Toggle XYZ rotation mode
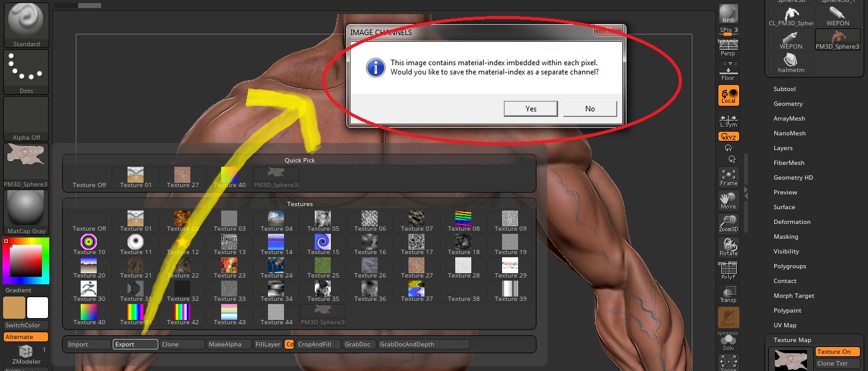 pyautogui.click(x=729, y=137)
